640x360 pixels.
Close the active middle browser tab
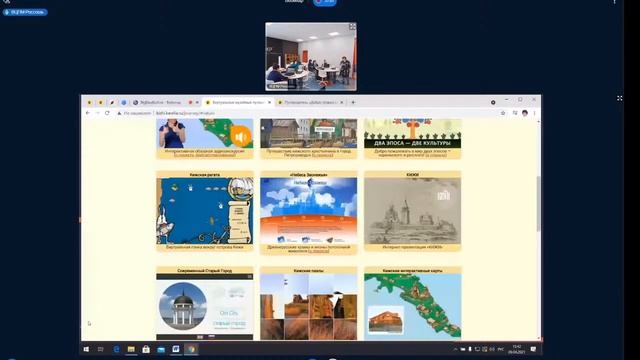[269, 102]
